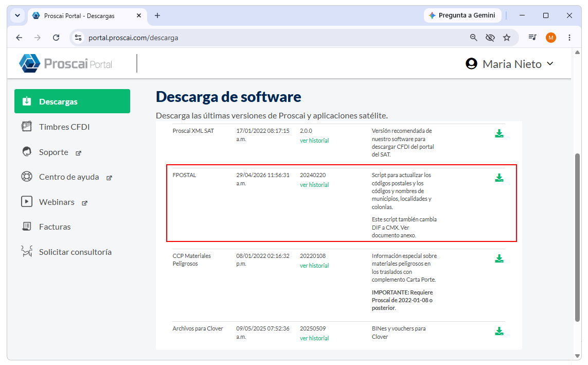Image resolution: width=588 pixels, height=365 pixels.
Task: Open the Chrome profile M avatar
Action: point(551,38)
